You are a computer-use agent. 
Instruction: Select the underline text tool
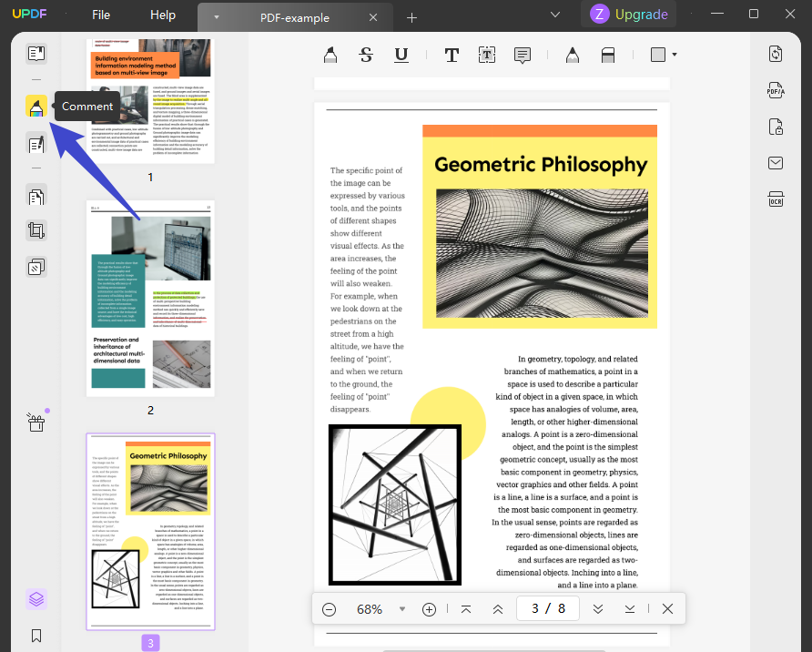[401, 55]
